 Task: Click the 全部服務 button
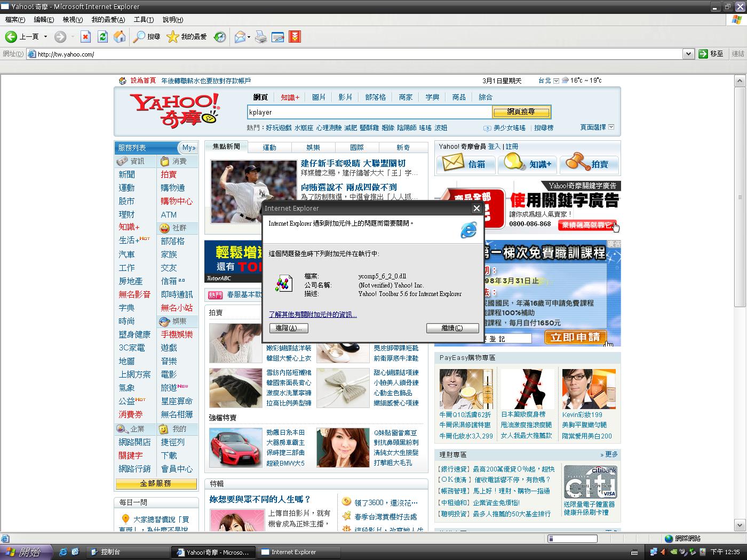(156, 483)
